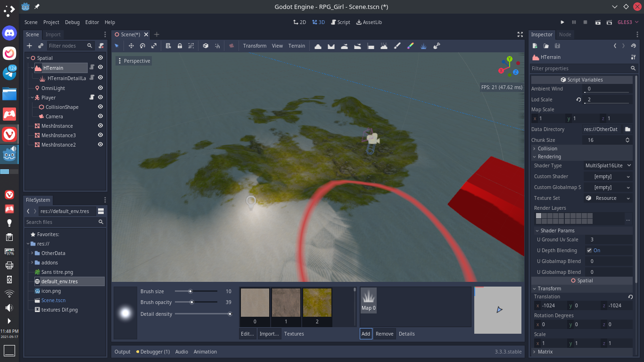Select texture slot 2 in the palette
This screenshot has width=644, height=362.
point(317,304)
